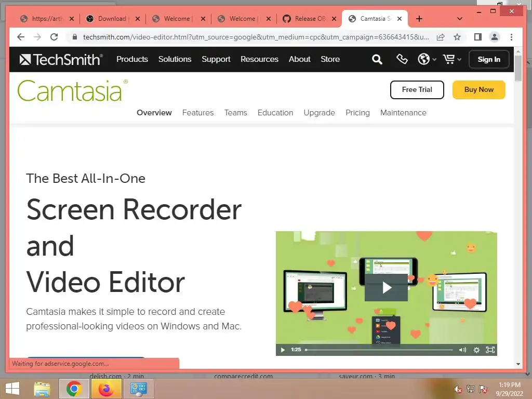Image resolution: width=532 pixels, height=399 pixels.
Task: Open the Chrome profile avatar
Action: [x=495, y=37]
